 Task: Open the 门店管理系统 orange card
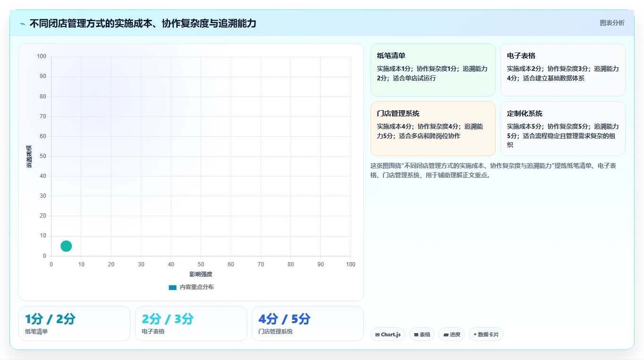click(x=433, y=129)
